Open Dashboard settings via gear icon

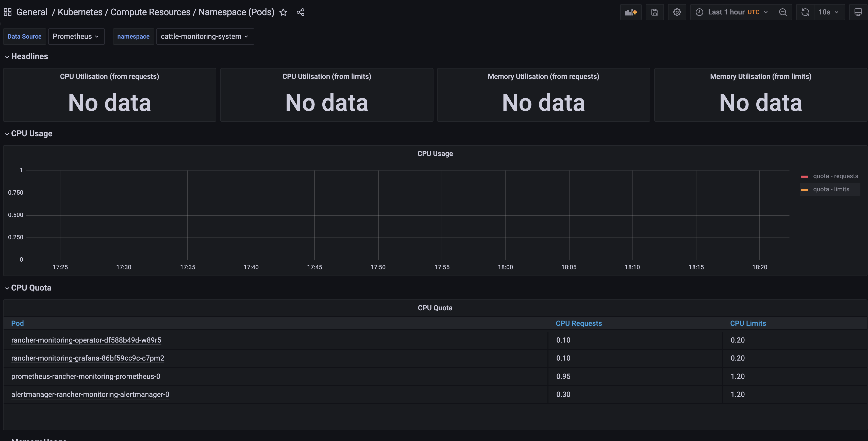pyautogui.click(x=677, y=12)
